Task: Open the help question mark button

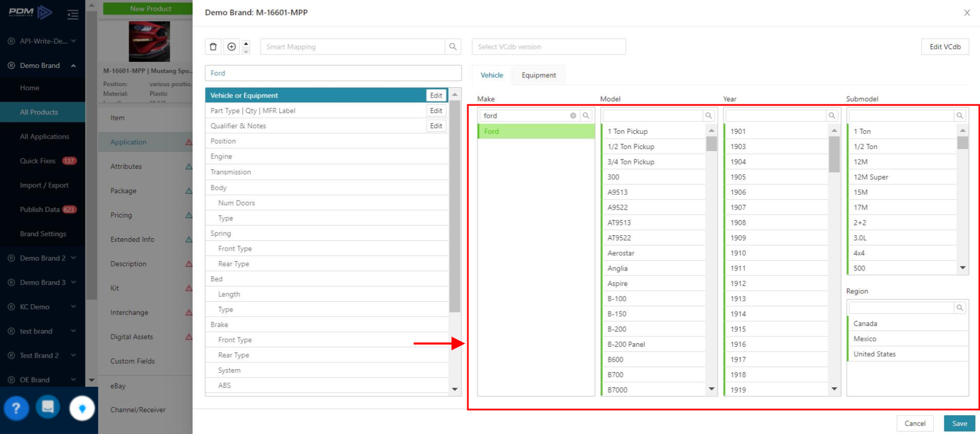Action: click(16, 409)
